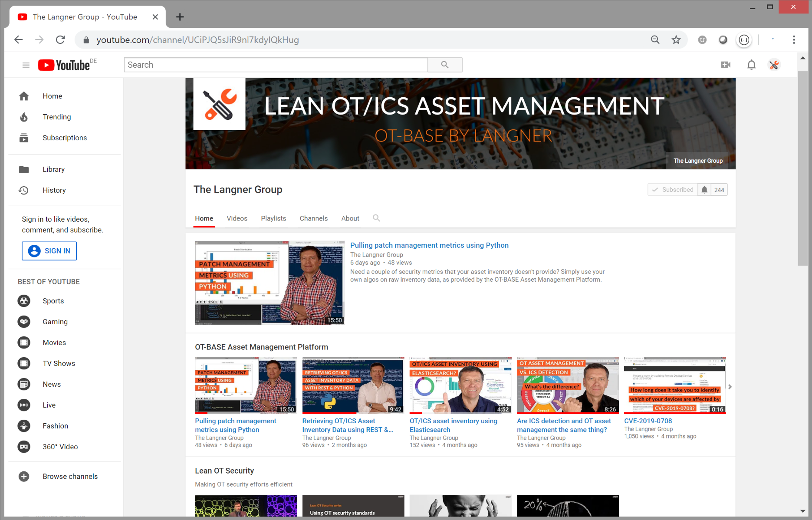This screenshot has width=812, height=520.
Task: Toggle the Subscribed button
Action: (673, 190)
